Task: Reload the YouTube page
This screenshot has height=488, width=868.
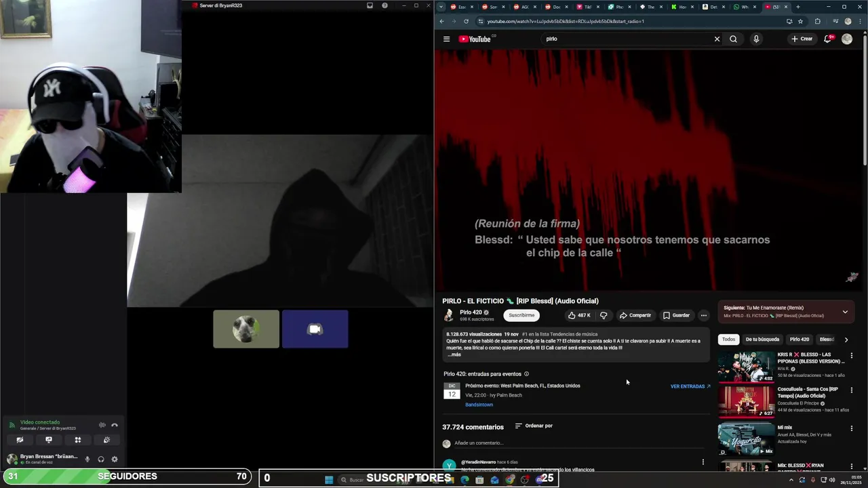Action: tap(466, 21)
